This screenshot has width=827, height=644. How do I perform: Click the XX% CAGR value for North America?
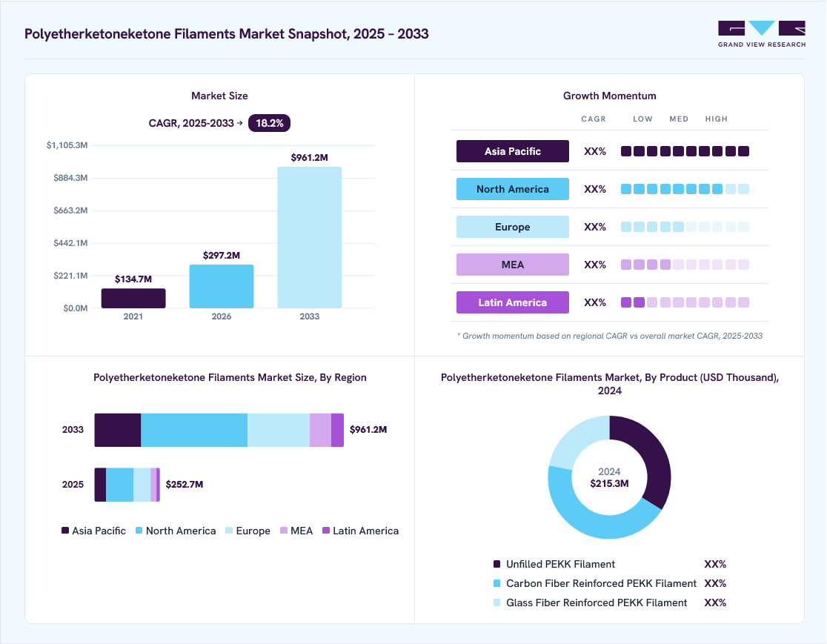(x=595, y=190)
